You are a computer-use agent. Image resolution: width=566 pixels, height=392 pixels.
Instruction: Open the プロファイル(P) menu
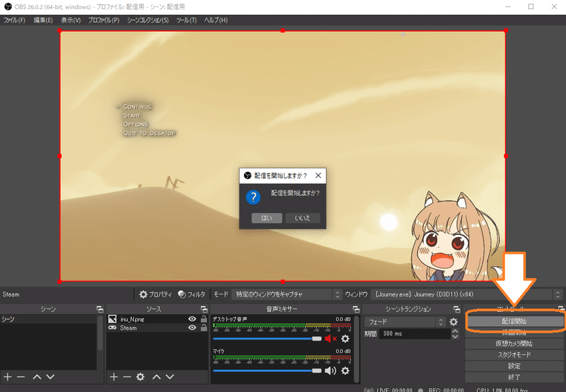104,21
